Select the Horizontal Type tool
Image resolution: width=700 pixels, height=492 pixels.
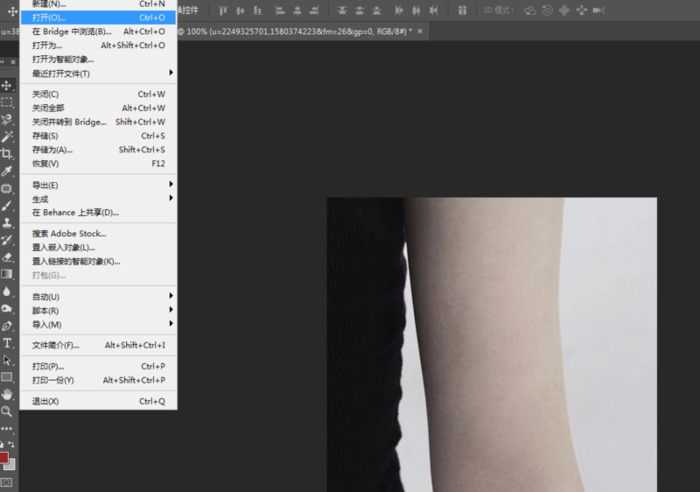tap(7, 342)
